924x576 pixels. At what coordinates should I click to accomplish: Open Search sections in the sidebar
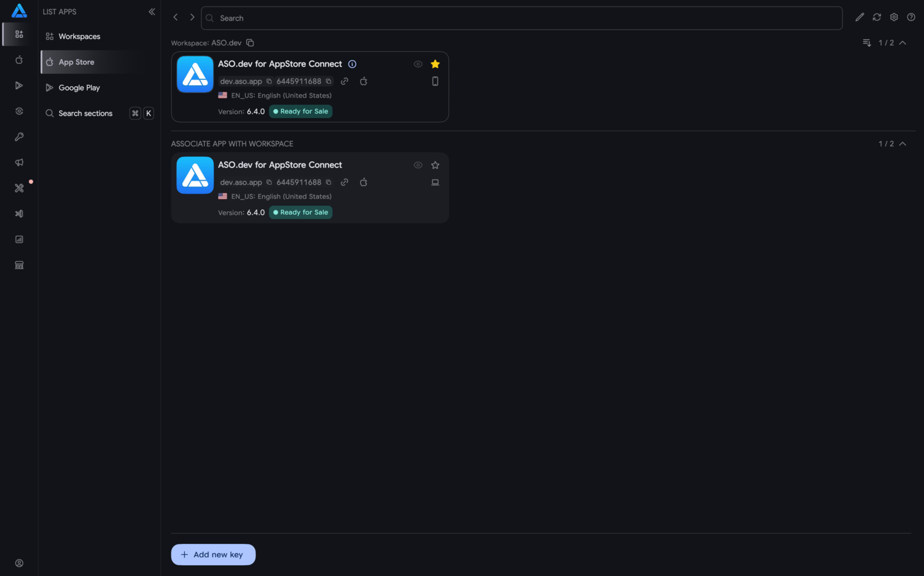click(99, 114)
